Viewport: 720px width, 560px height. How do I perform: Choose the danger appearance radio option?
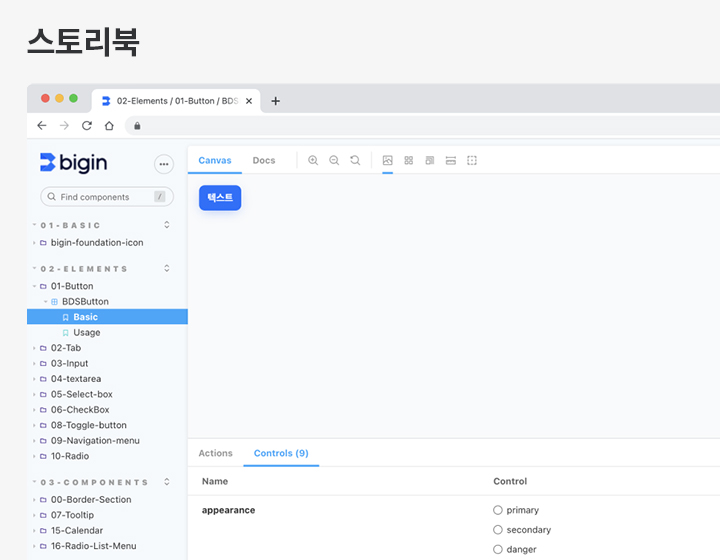(498, 549)
